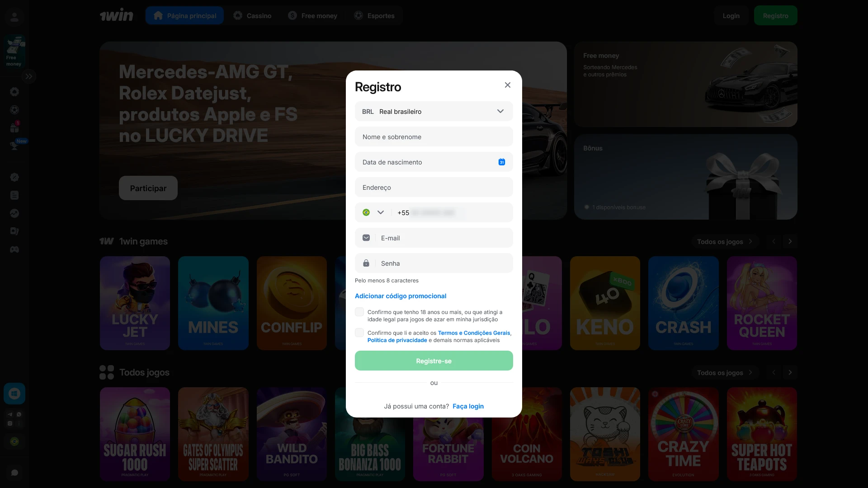Viewport: 868px width, 488px height.
Task: Click the trend chart icon in sidebar
Action: [x=14, y=213]
